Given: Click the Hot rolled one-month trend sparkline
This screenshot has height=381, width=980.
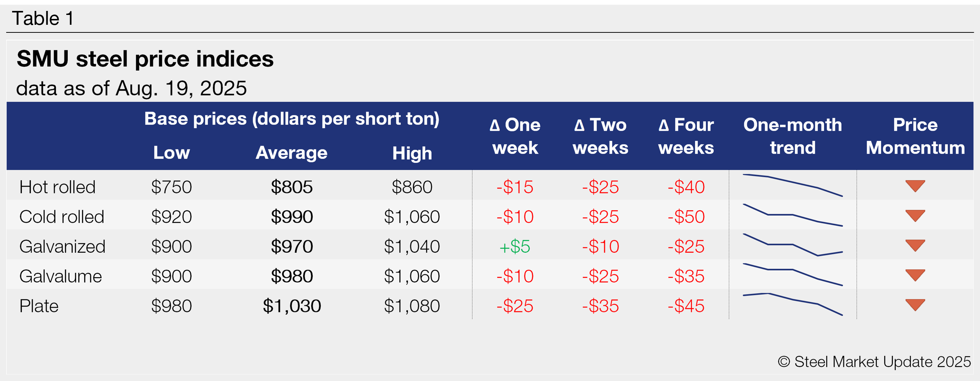Looking at the screenshot, I should point(792,185).
